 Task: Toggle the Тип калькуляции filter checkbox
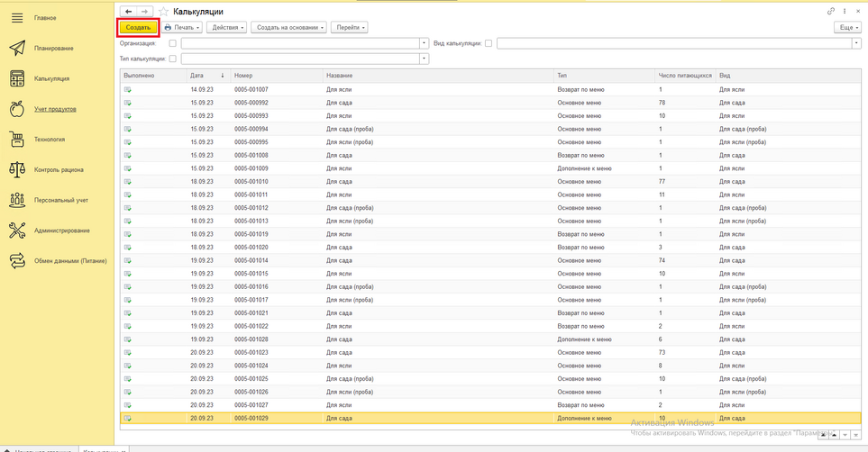(x=172, y=59)
